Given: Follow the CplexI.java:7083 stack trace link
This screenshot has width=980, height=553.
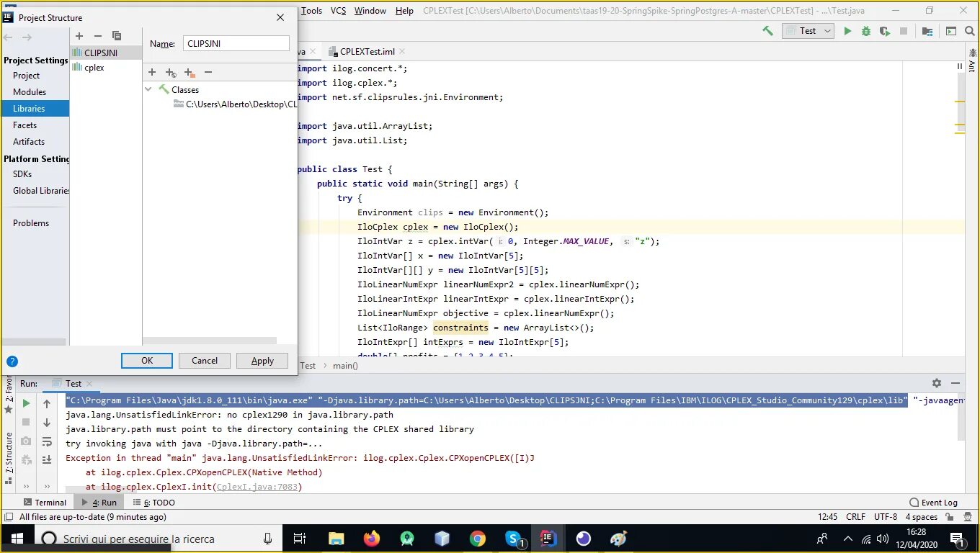Looking at the screenshot, I should coord(257,487).
